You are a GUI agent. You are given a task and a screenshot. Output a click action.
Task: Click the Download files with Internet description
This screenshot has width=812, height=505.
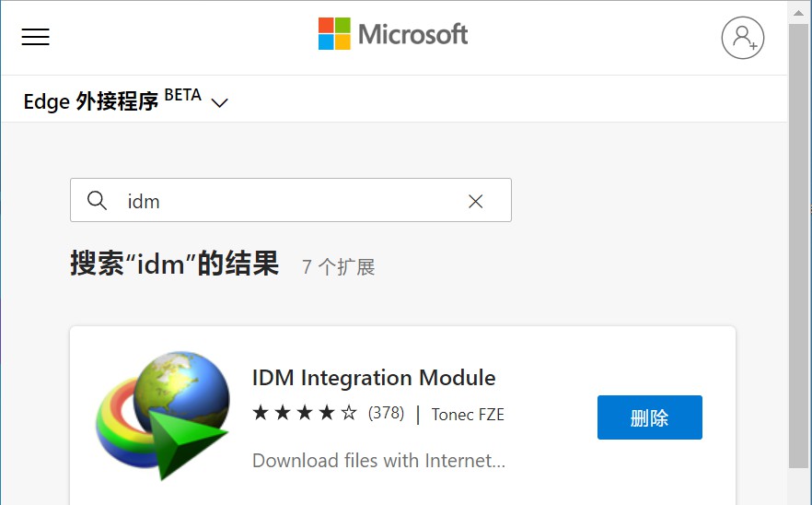378,460
